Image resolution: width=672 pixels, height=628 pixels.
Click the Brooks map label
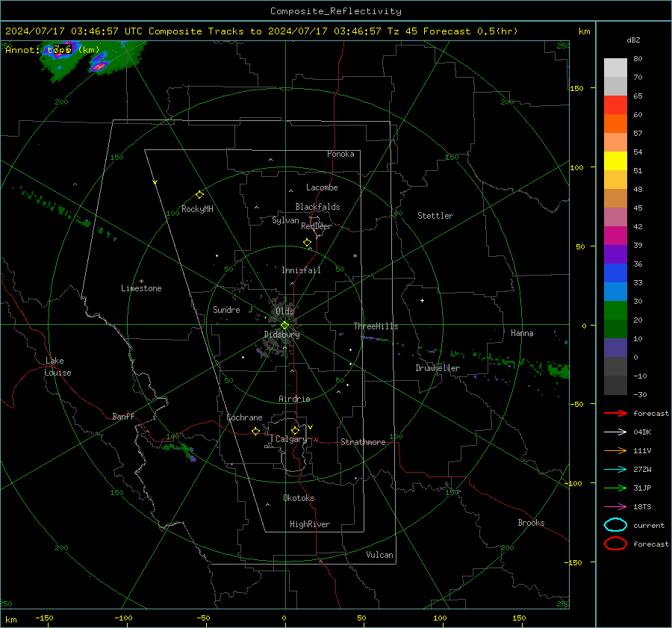[x=531, y=523]
